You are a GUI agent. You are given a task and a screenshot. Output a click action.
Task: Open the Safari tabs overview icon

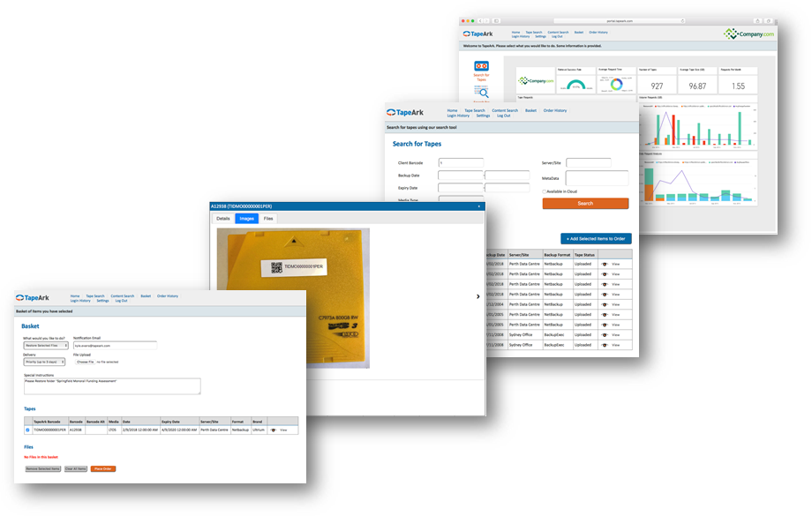[769, 21]
